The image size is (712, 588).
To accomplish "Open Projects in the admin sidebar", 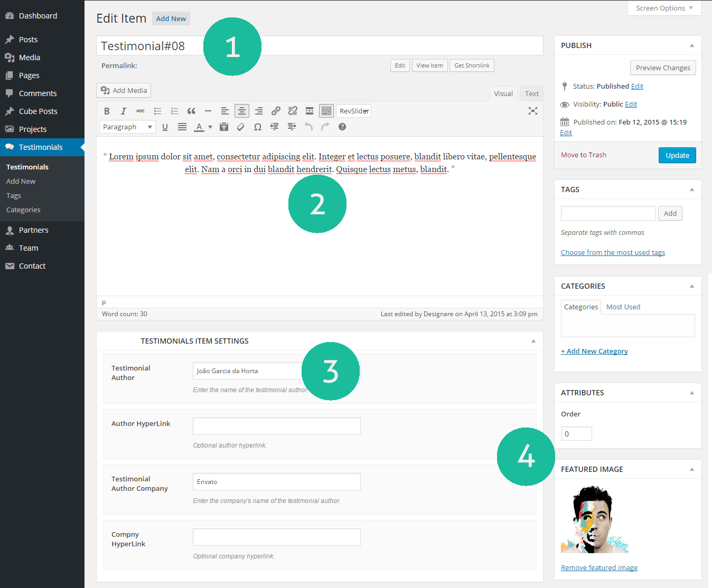I will pyautogui.click(x=33, y=129).
